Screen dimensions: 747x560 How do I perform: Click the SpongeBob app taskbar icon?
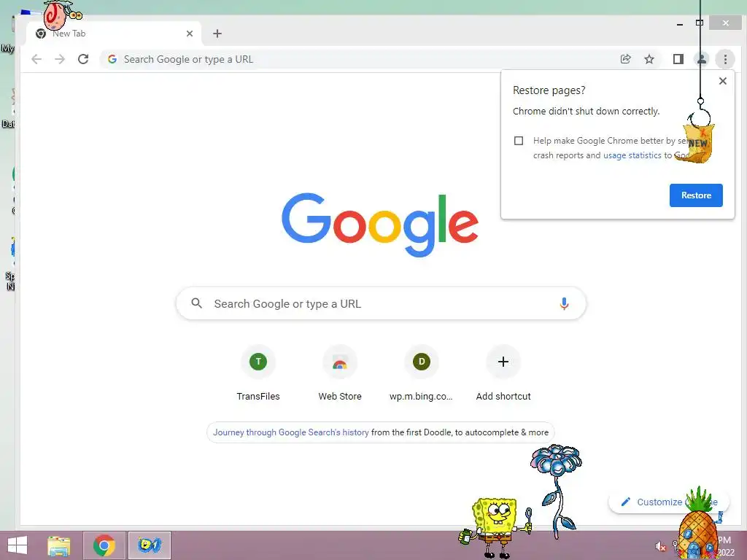(149, 545)
